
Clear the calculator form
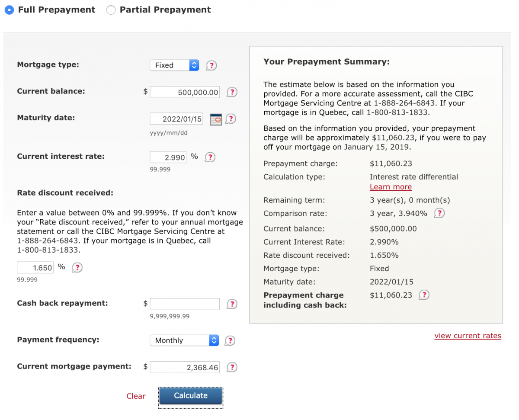(x=136, y=396)
